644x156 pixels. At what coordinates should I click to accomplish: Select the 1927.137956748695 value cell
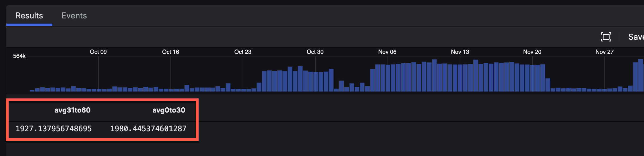[x=54, y=129]
